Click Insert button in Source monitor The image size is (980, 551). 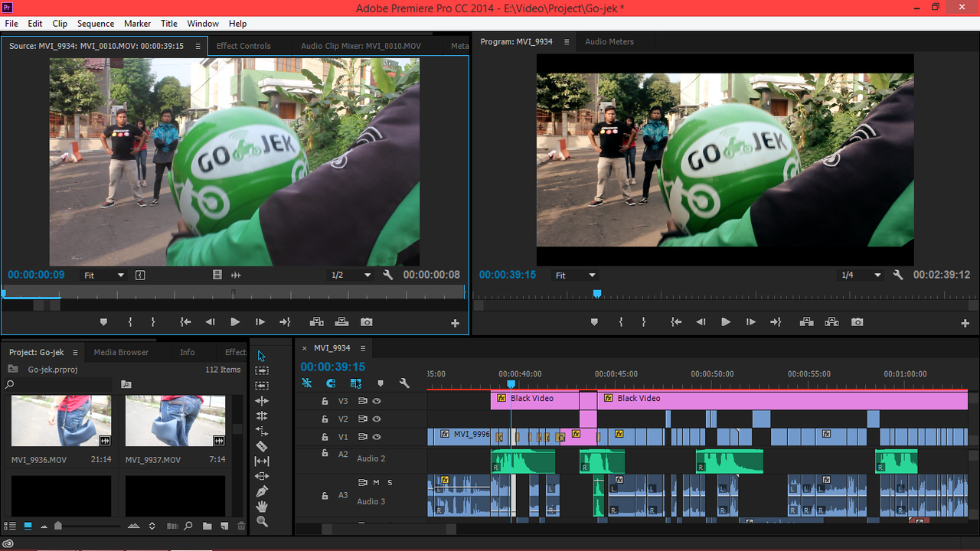click(x=316, y=322)
